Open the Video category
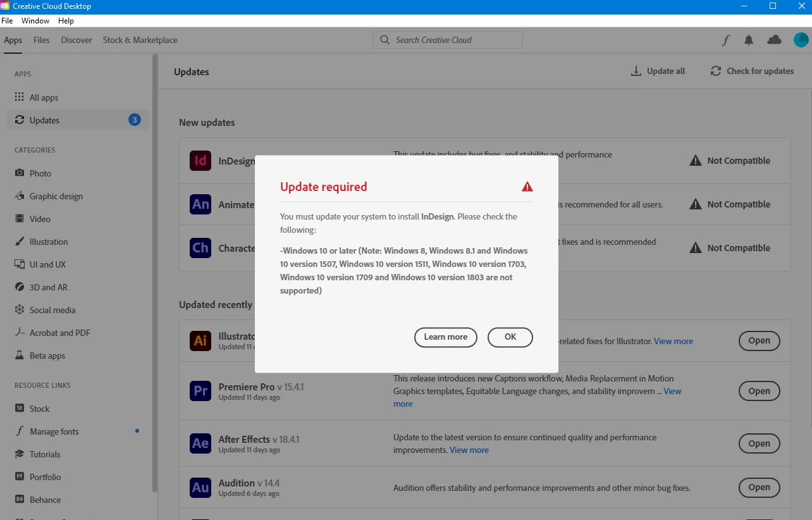The image size is (812, 520). pyautogui.click(x=78, y=219)
